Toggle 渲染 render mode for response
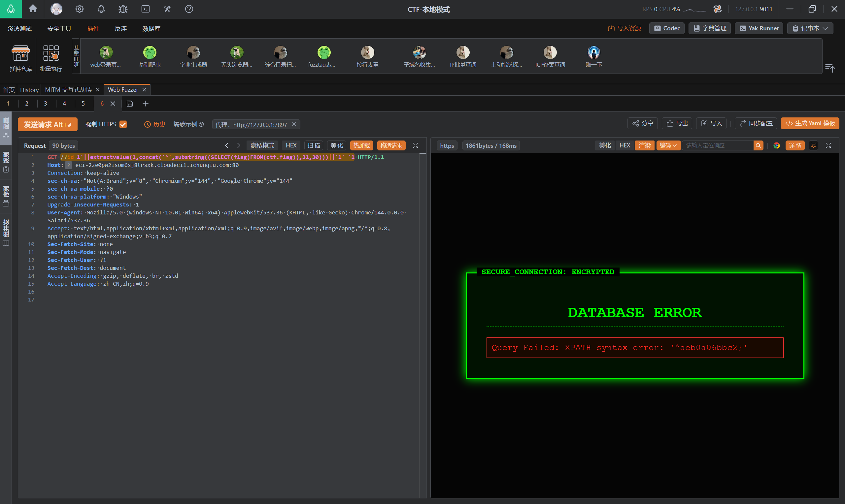The width and height of the screenshot is (845, 504). (644, 145)
